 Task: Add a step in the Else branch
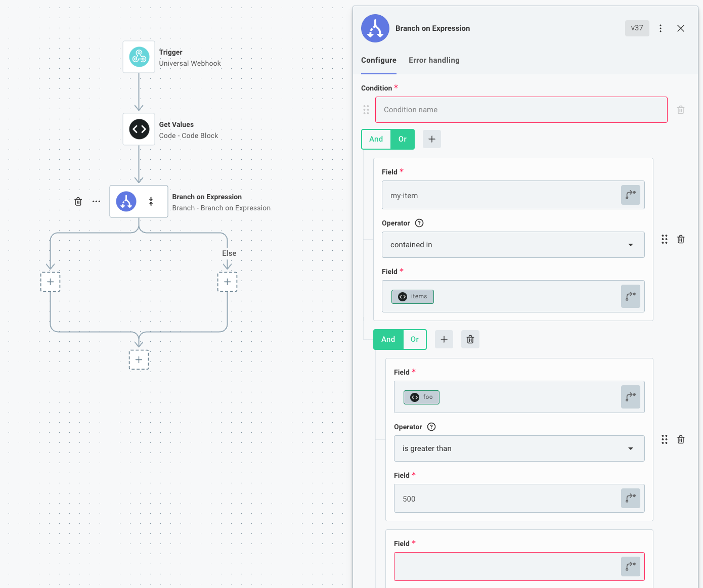227,282
